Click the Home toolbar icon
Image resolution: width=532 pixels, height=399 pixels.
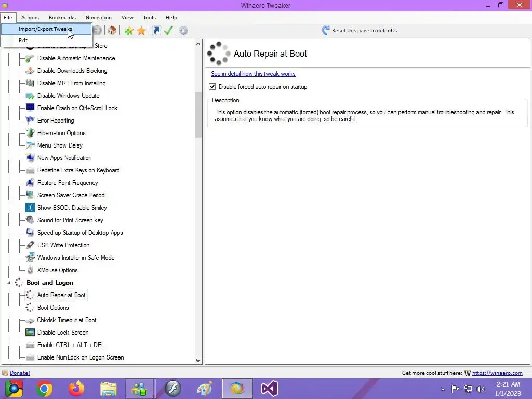point(112,31)
